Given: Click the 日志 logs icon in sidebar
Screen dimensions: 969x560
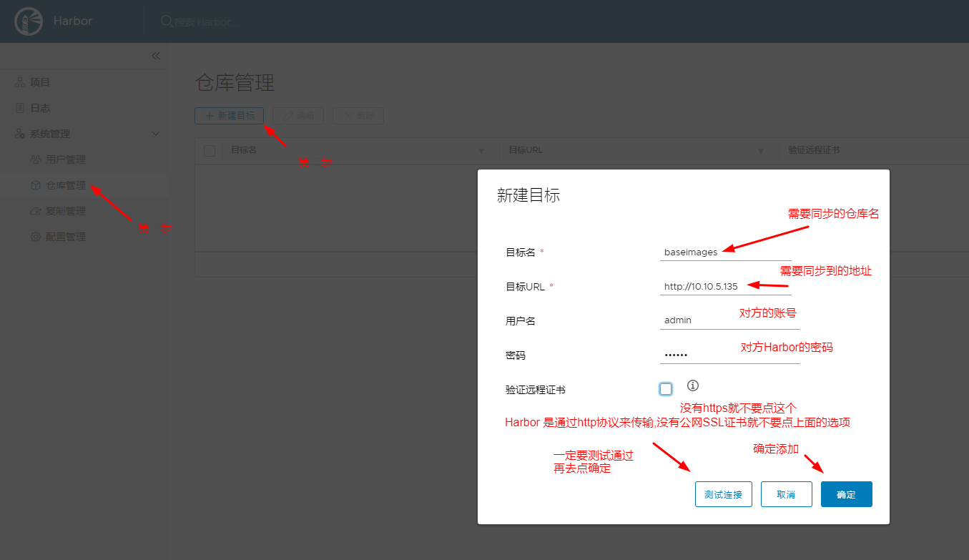Looking at the screenshot, I should 20,109.
